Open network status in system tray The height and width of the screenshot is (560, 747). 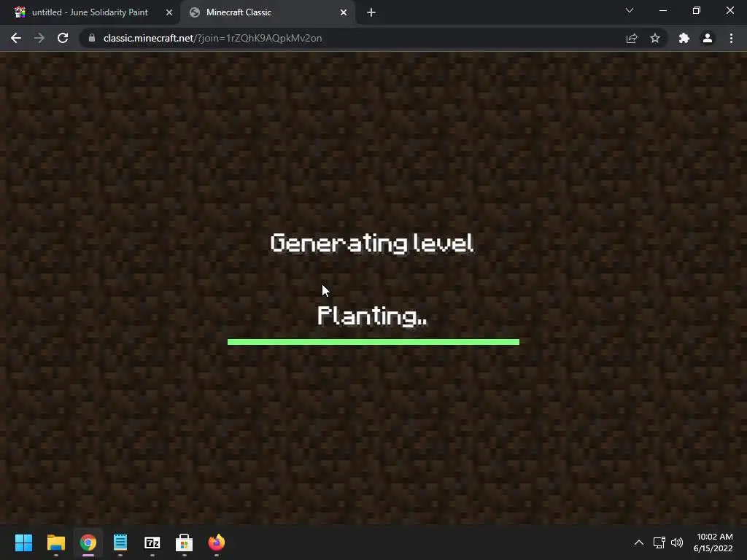659,542
